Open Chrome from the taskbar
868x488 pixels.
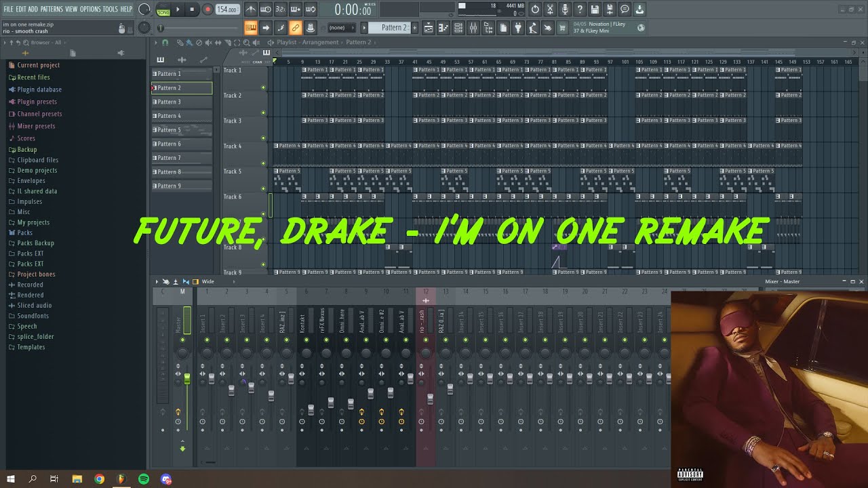[x=99, y=479]
